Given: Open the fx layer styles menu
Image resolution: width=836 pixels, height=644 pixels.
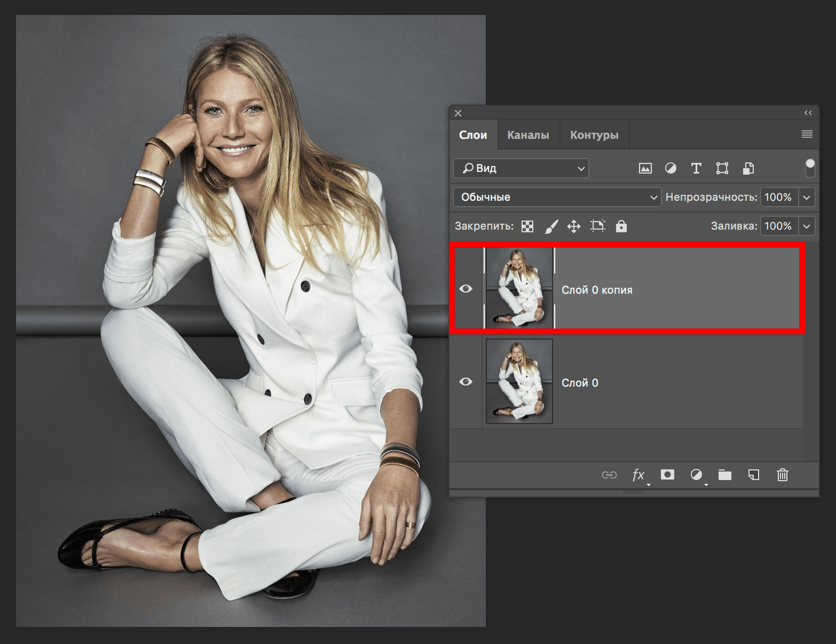Looking at the screenshot, I should 638,475.
